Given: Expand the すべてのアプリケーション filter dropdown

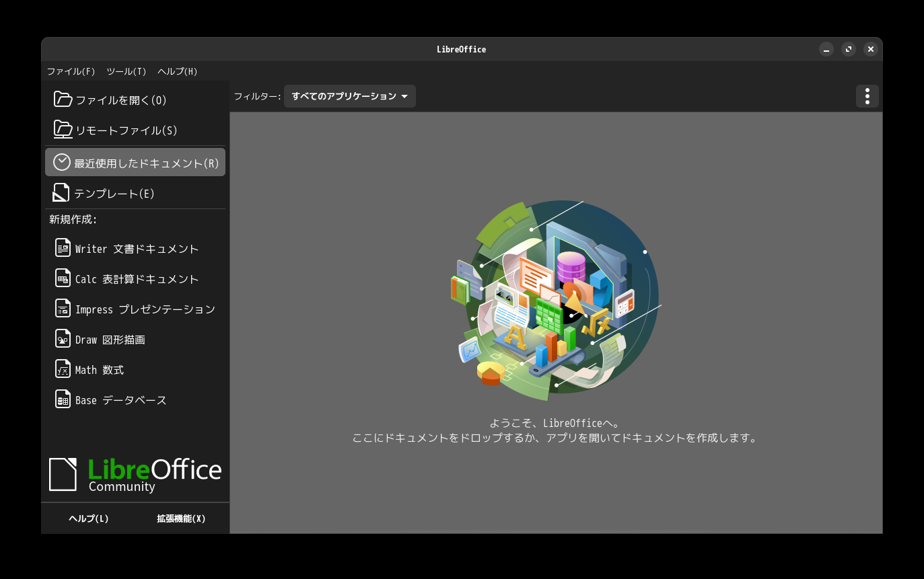Looking at the screenshot, I should tap(350, 96).
